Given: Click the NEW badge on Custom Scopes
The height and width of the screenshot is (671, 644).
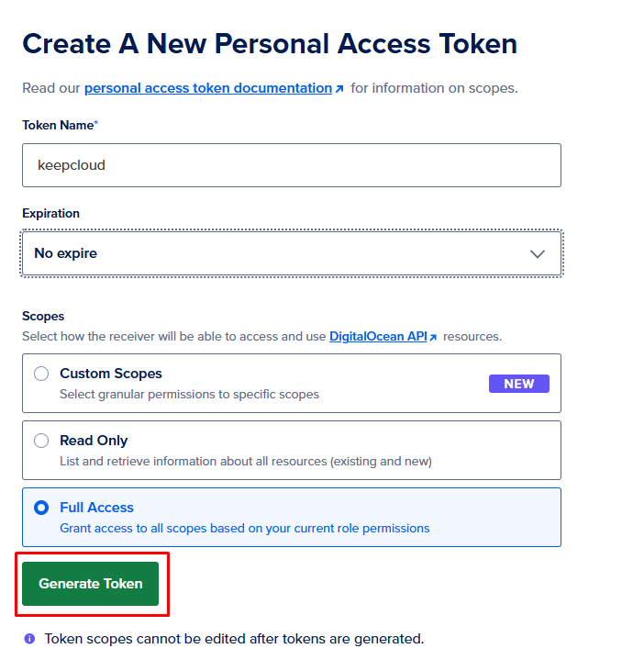Looking at the screenshot, I should 518,384.
